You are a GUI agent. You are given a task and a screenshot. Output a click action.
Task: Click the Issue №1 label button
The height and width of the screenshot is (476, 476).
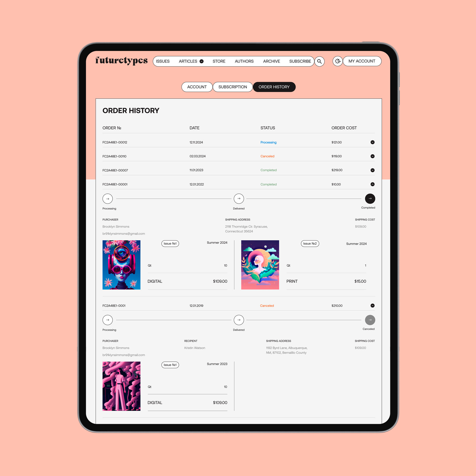click(170, 244)
